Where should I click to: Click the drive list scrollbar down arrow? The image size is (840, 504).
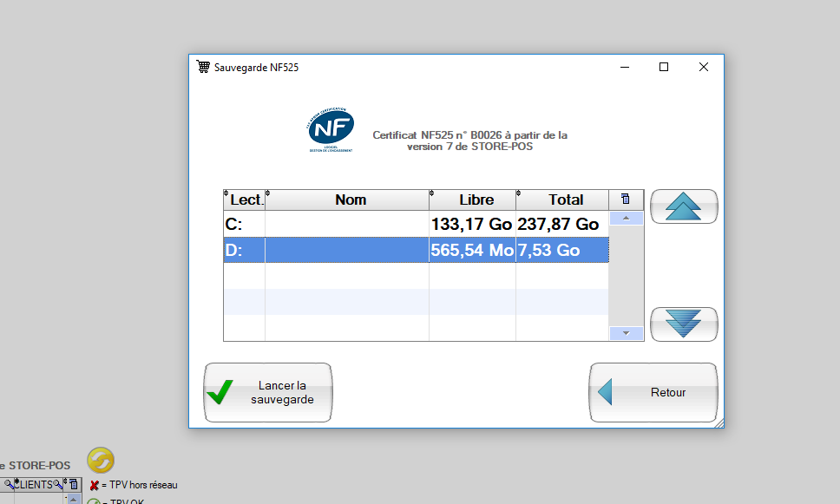[x=626, y=333]
